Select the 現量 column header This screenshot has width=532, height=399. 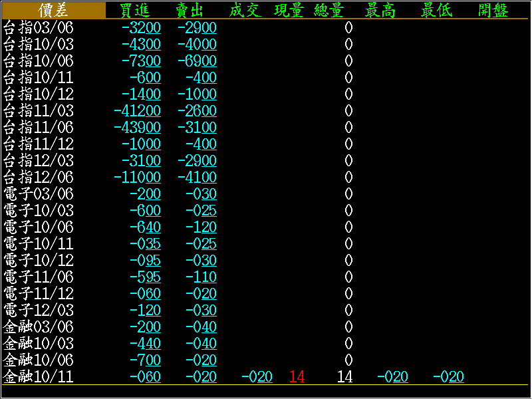pyautogui.click(x=289, y=10)
